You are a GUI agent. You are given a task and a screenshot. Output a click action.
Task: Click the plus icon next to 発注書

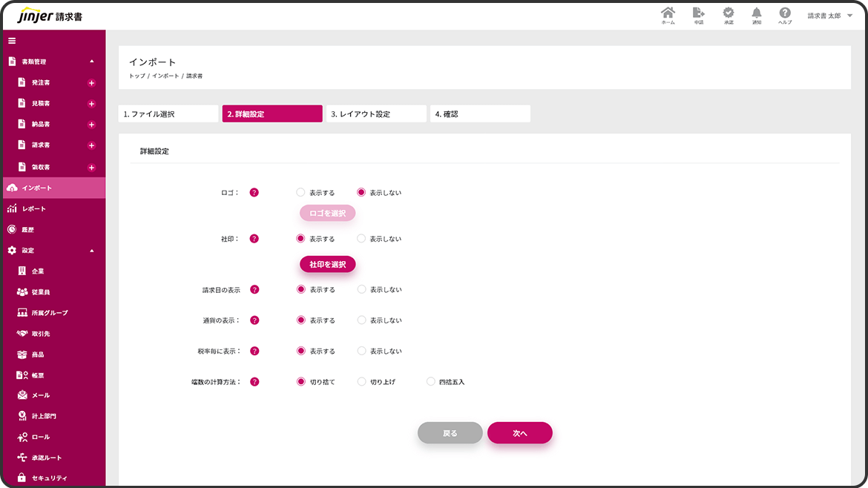91,83
